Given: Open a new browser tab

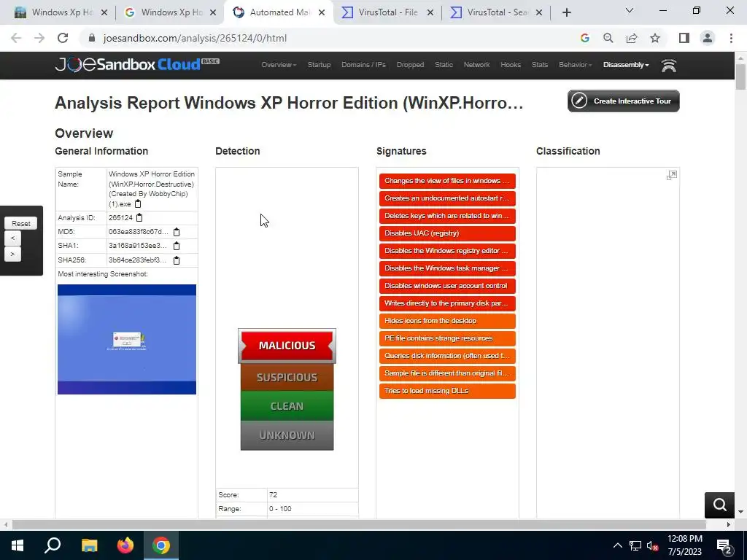Looking at the screenshot, I should coord(566,12).
